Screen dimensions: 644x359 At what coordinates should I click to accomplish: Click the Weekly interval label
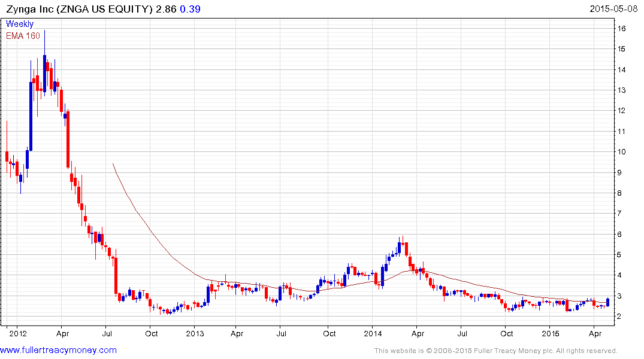[x=20, y=24]
